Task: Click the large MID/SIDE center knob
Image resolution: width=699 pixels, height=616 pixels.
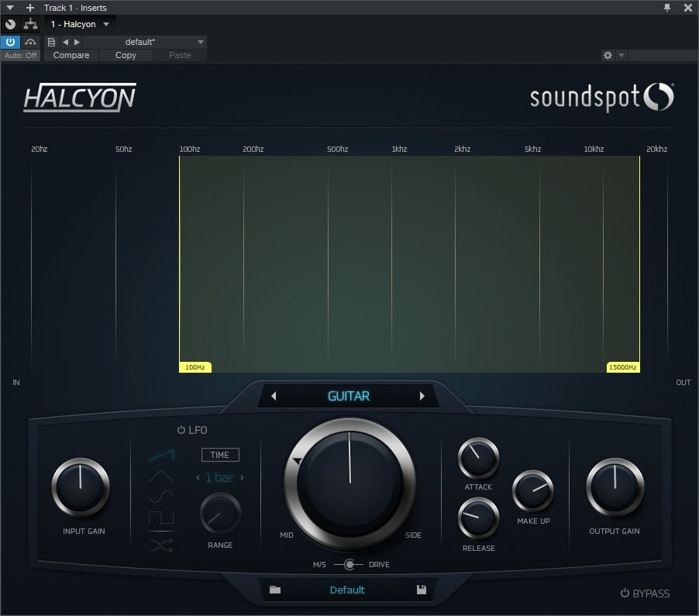Action: [350, 484]
